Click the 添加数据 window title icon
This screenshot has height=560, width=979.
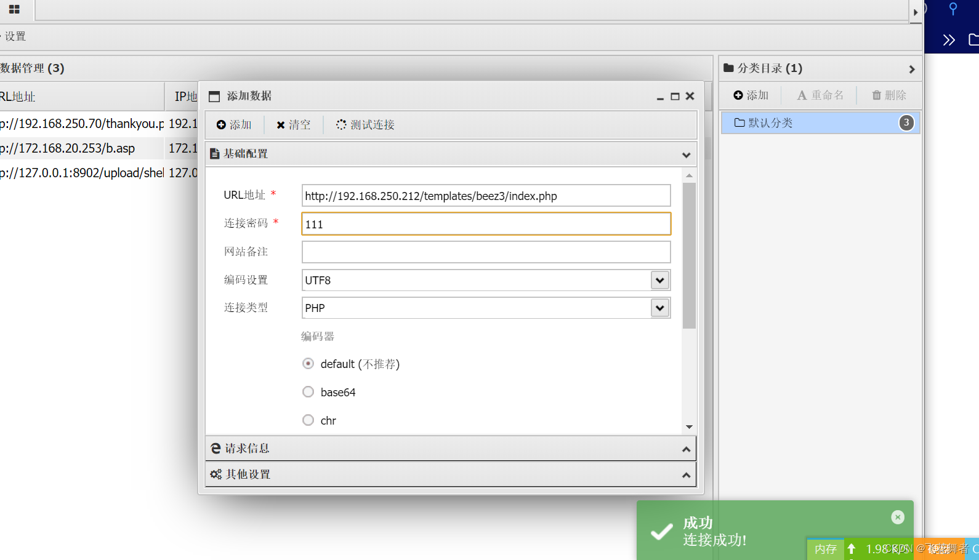(214, 97)
